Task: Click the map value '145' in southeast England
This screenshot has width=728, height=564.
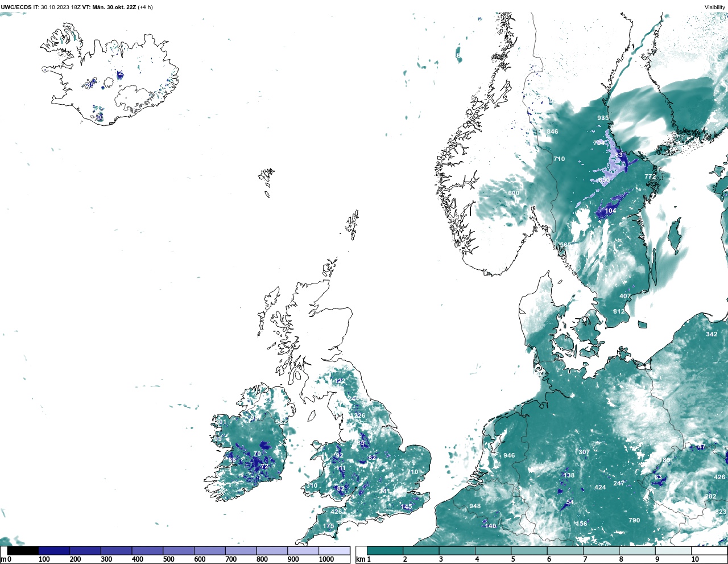Action: [406, 507]
